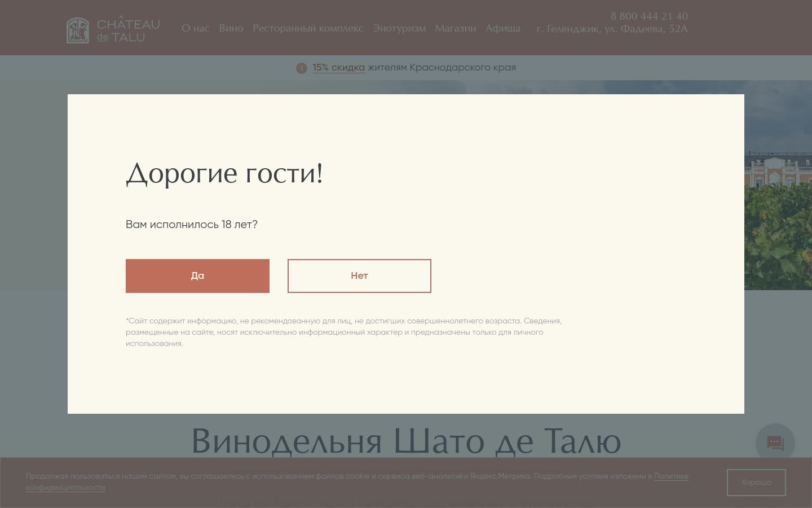Click the question Вам исполнилось 18 лет?

192,225
